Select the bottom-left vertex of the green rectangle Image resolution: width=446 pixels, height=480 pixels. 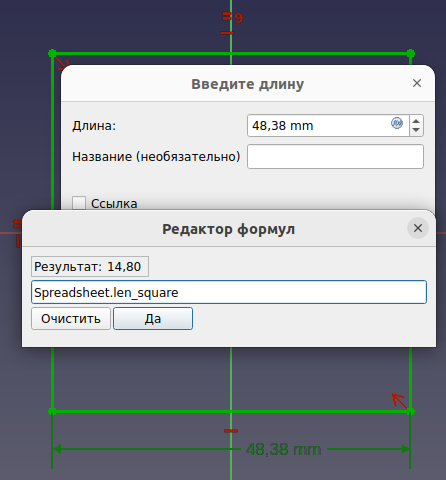tap(52, 412)
